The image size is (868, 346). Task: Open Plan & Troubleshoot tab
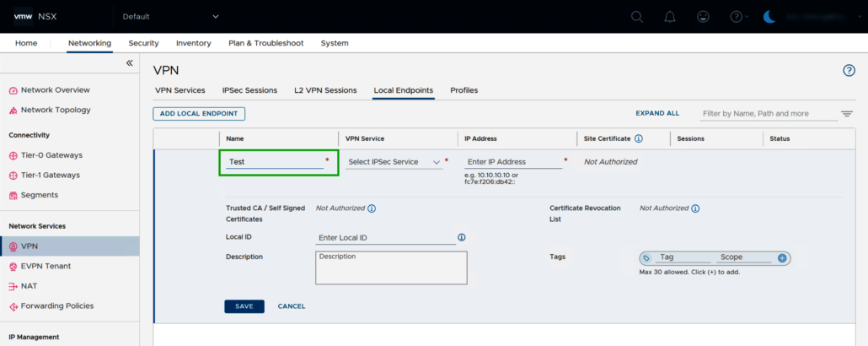266,43
